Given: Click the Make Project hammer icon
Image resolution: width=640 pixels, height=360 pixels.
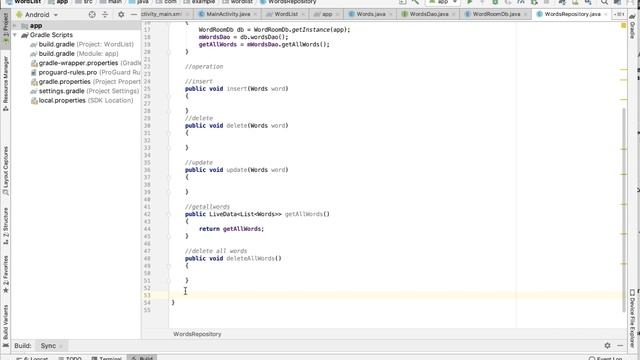Looking at the screenshot, I should [415, 2].
